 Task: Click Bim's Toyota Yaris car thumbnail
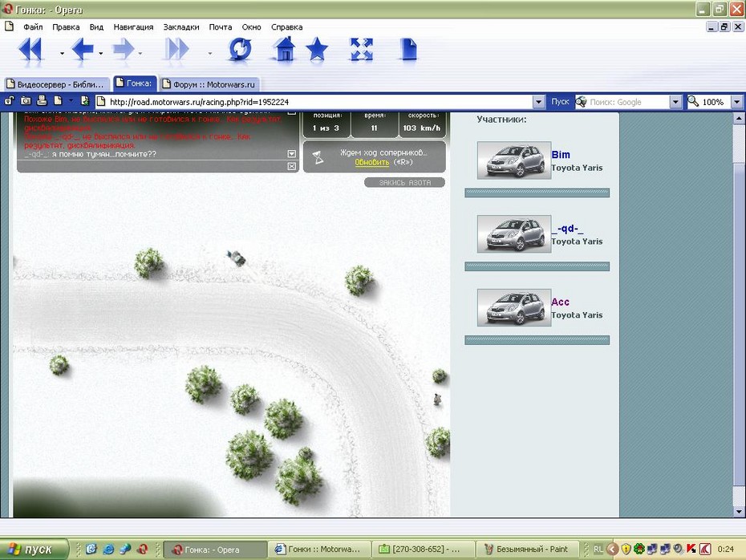514,160
